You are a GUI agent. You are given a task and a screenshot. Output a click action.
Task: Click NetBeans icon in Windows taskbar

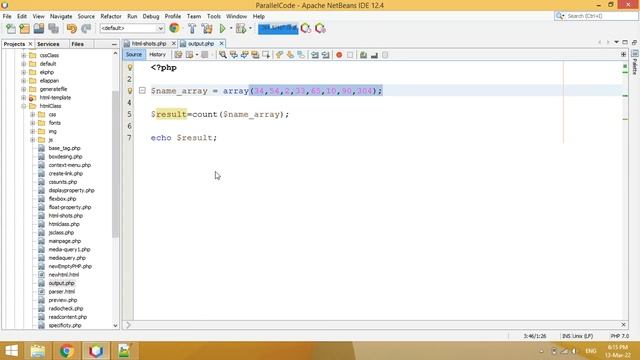point(96,351)
